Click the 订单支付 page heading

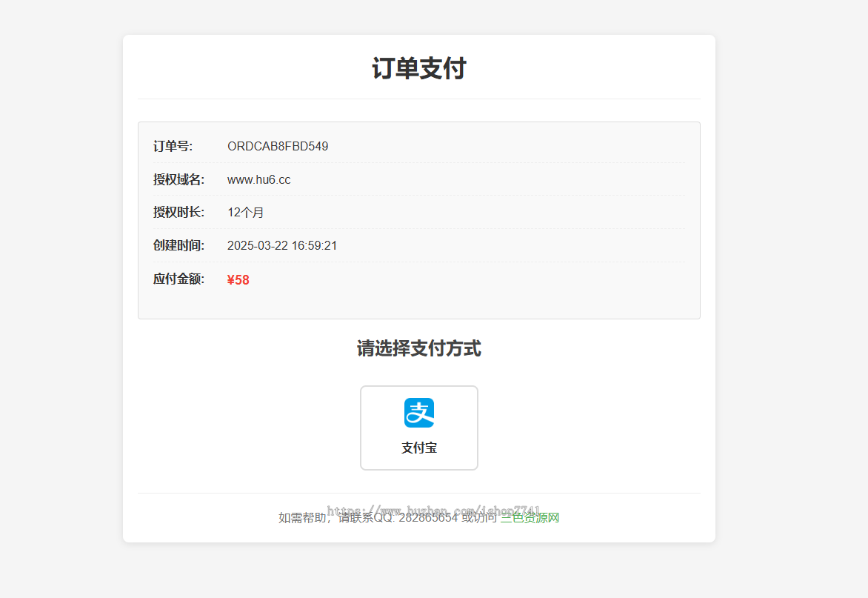coord(419,69)
